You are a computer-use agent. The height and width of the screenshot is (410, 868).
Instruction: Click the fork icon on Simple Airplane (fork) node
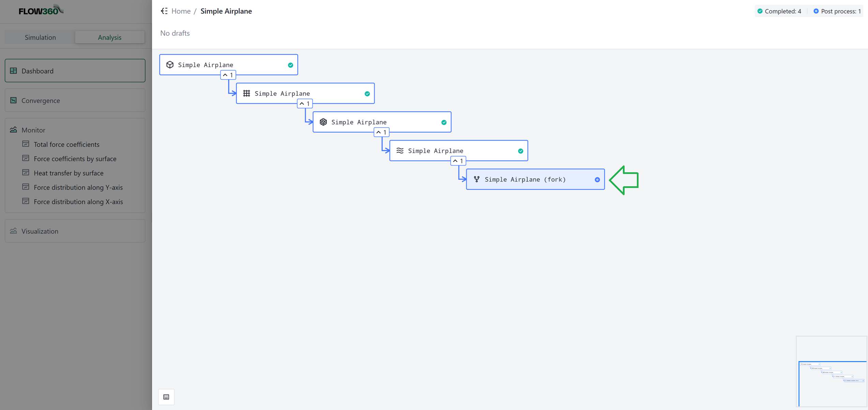click(x=477, y=179)
